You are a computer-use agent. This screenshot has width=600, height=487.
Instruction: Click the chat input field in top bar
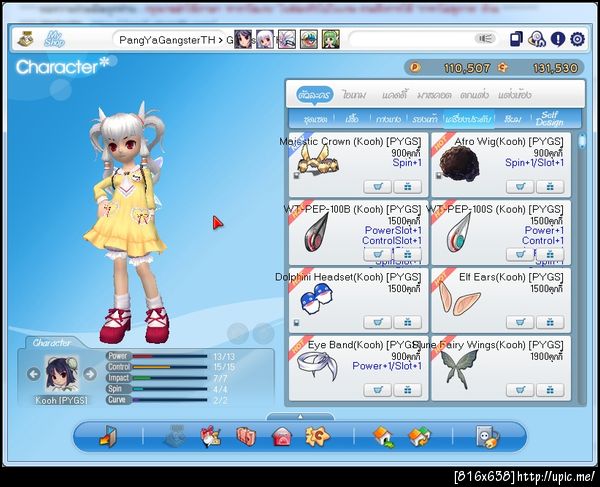tap(423, 39)
